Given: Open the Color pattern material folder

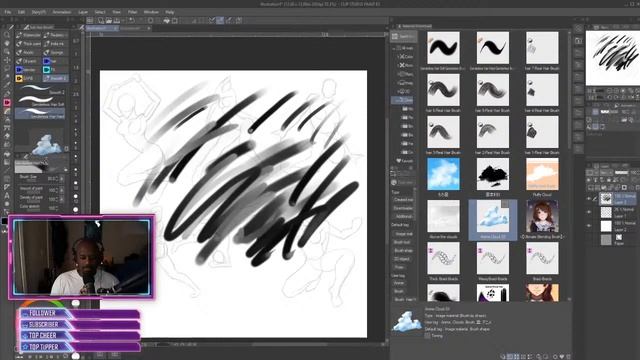Looking at the screenshot, I should pyautogui.click(x=406, y=57).
